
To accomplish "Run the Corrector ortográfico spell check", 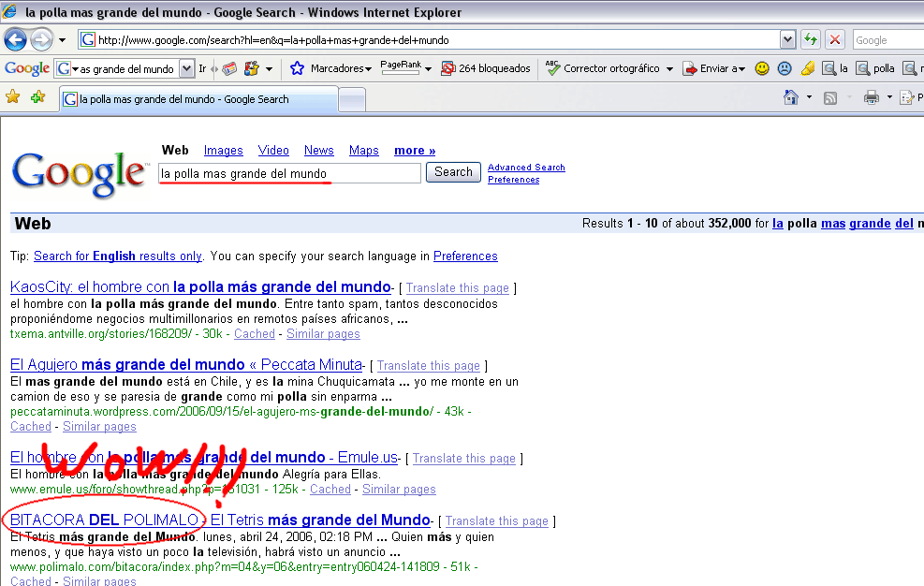I will pos(603,68).
